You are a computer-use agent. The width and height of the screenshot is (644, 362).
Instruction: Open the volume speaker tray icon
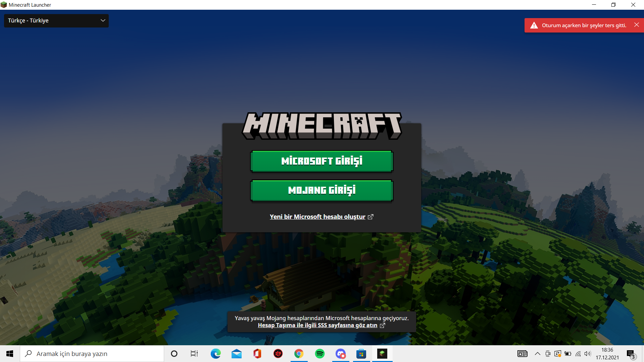(x=588, y=354)
